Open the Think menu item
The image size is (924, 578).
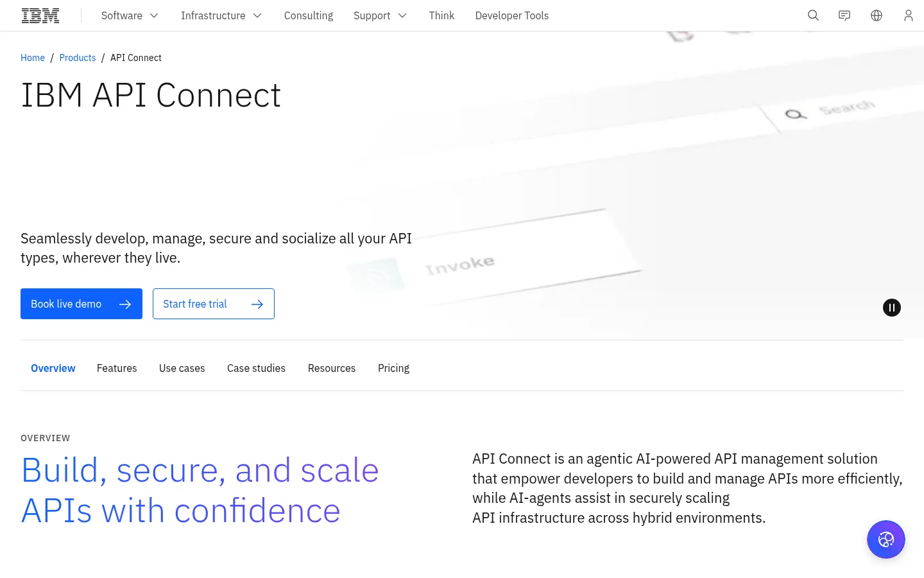(441, 15)
